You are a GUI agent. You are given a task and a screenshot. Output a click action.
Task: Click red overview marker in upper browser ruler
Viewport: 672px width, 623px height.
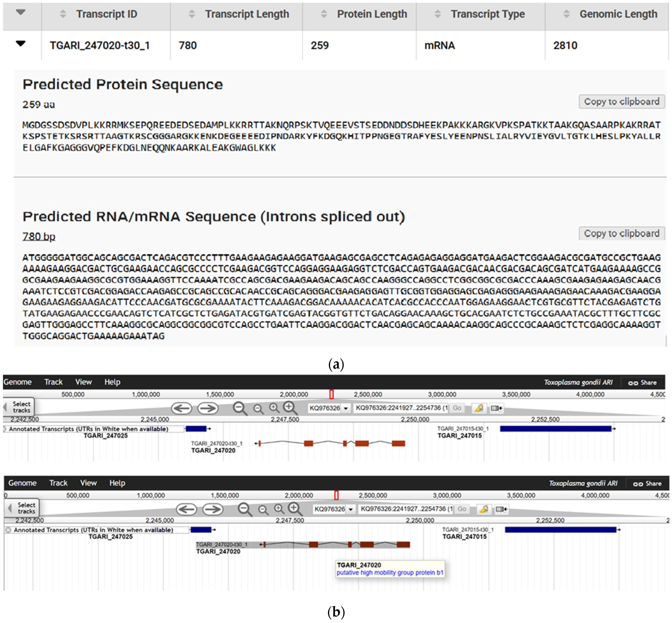[x=332, y=394]
